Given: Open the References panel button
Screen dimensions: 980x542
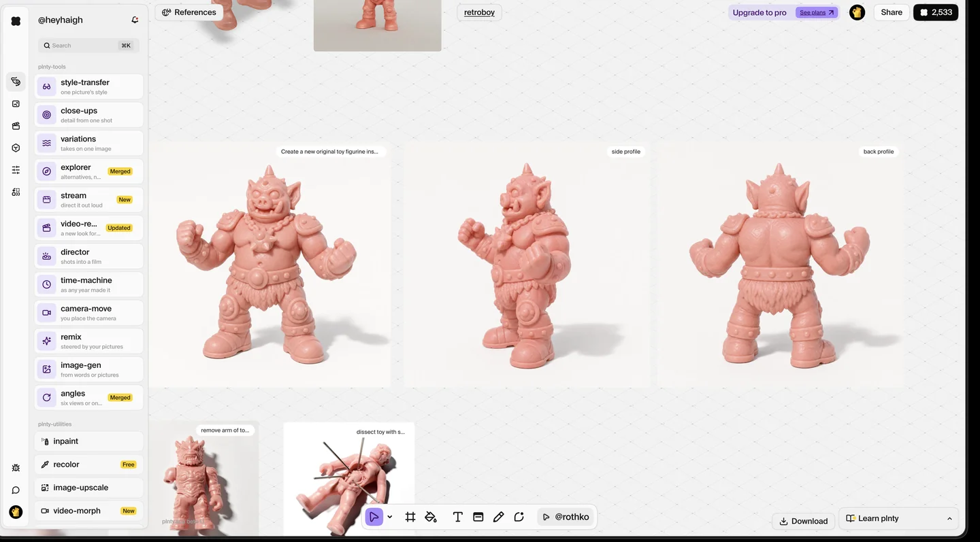Looking at the screenshot, I should [x=189, y=12].
